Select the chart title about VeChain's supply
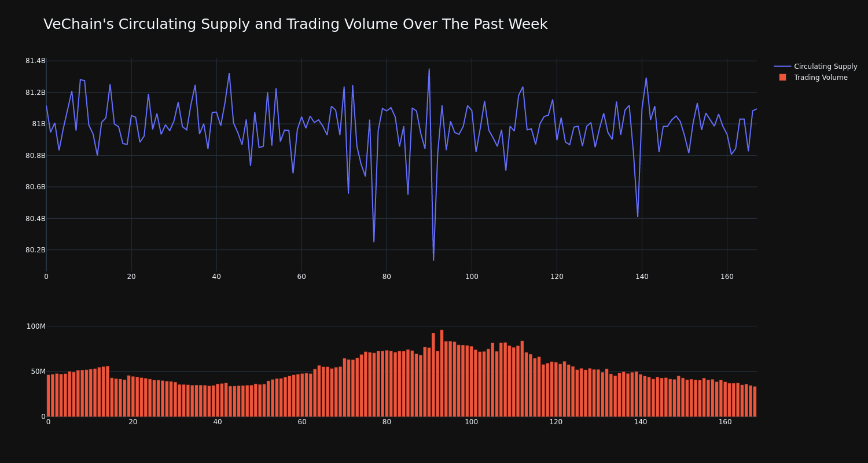 pos(295,24)
